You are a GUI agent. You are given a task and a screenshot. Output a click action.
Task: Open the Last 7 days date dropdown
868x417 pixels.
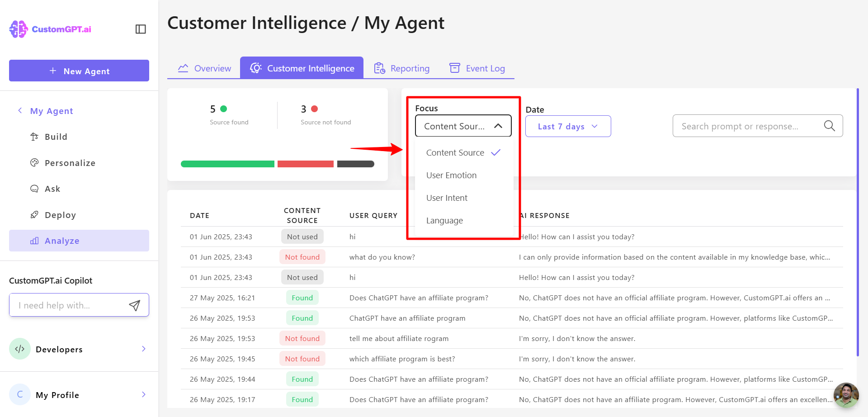568,126
